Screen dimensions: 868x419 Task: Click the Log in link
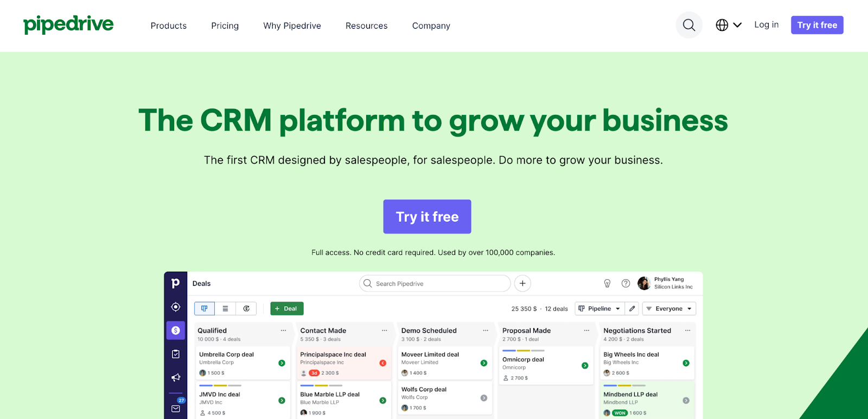pyautogui.click(x=767, y=24)
